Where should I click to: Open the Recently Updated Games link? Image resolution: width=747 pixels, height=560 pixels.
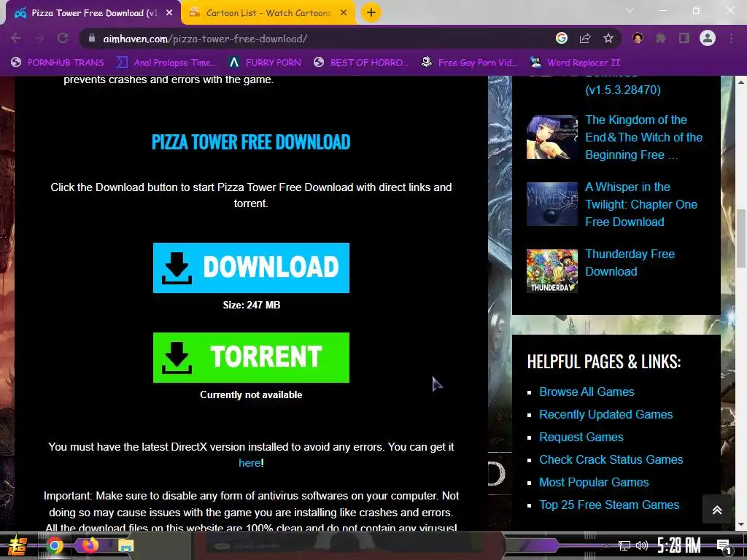pos(605,414)
